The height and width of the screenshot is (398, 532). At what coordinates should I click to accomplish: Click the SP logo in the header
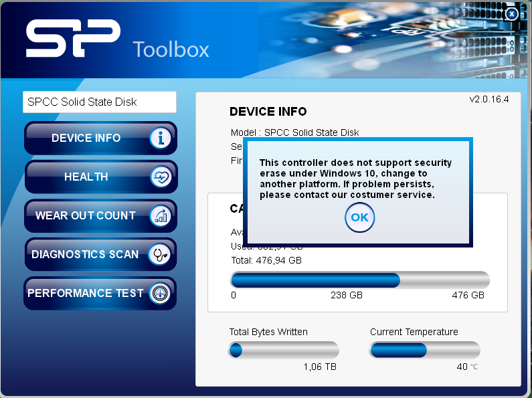point(74,38)
